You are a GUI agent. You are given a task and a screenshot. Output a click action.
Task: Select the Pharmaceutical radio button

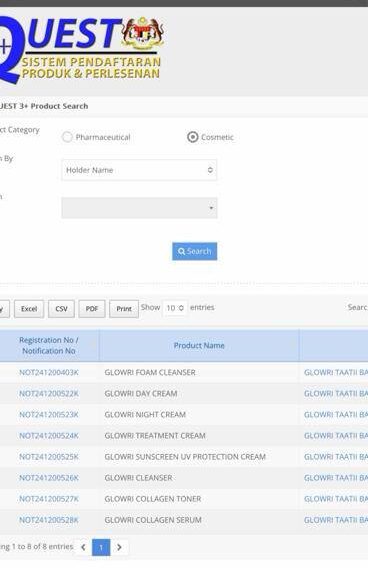tap(67, 137)
